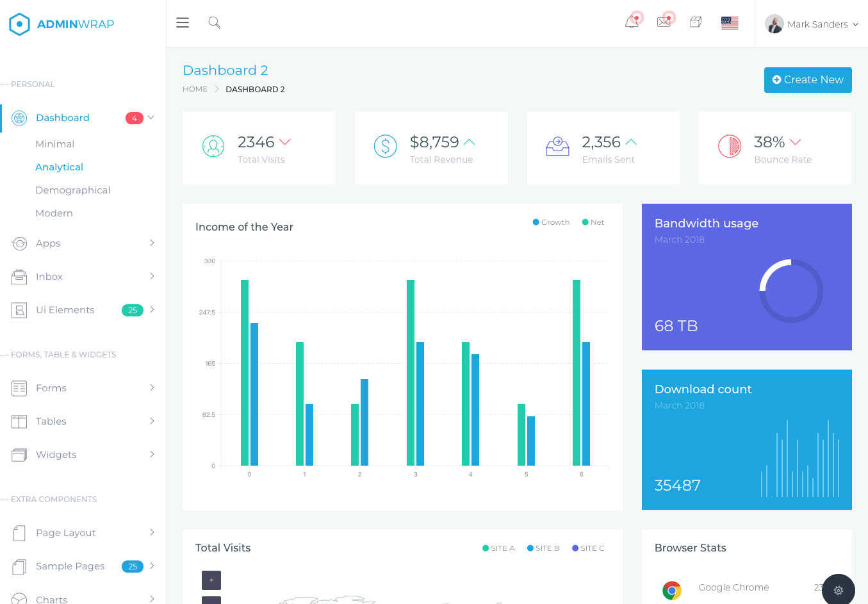Click the red arrow beside 2346
The image size is (868, 604).
(285, 142)
